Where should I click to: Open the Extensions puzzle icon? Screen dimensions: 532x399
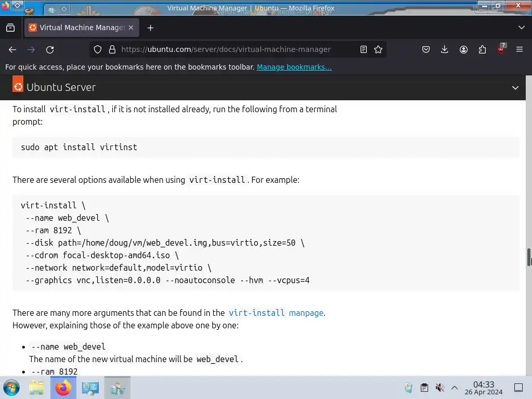482,49
